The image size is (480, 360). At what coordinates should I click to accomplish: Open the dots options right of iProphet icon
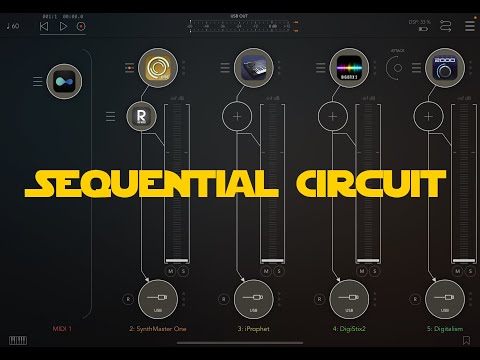pyautogui.click(x=279, y=68)
